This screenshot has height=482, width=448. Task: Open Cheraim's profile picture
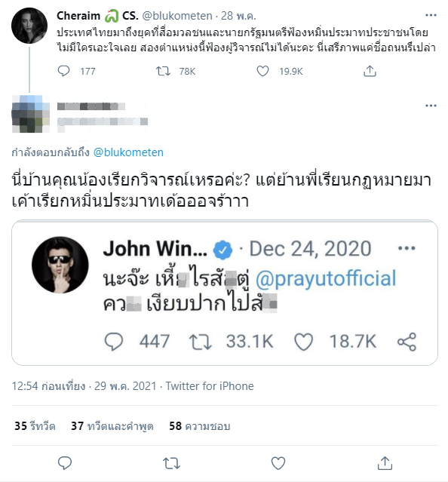[29, 26]
